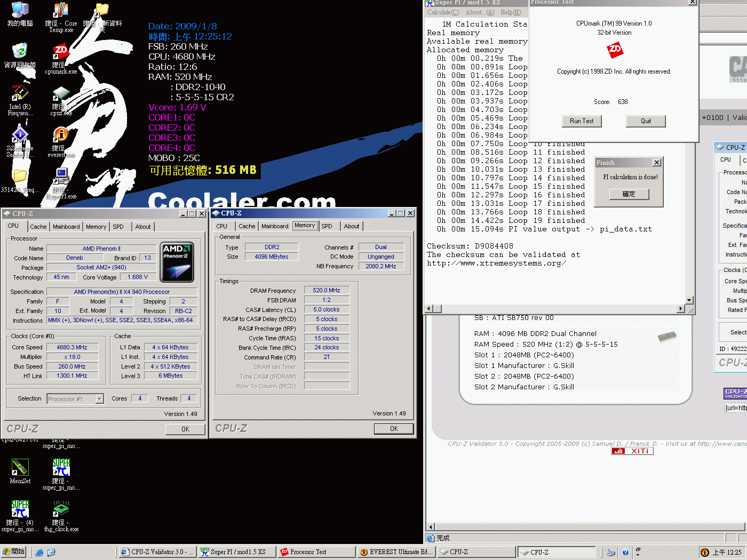Switch to Cache tab in CPU-Z processor window
The width and height of the screenshot is (747, 560).
coord(38,227)
